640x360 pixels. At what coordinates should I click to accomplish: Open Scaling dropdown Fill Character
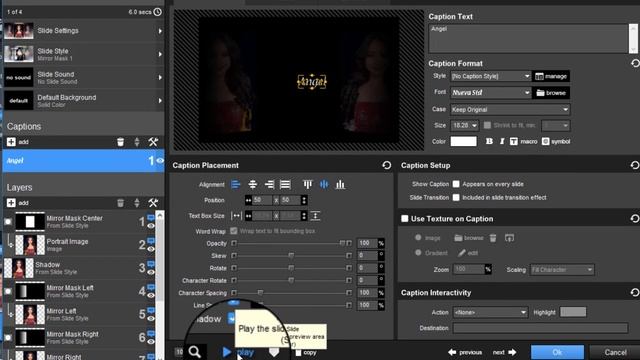[562, 270]
